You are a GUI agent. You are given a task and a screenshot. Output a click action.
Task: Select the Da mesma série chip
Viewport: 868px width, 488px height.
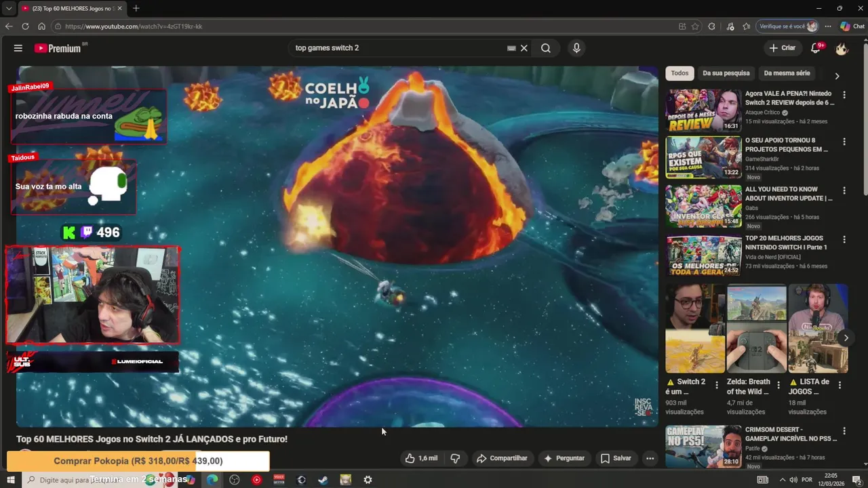(x=787, y=73)
